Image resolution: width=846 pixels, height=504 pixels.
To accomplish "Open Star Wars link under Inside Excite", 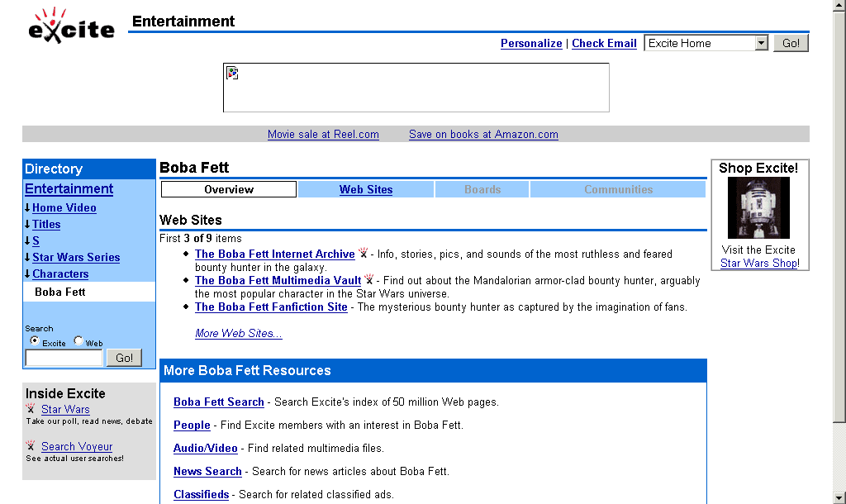I will tap(65, 409).
